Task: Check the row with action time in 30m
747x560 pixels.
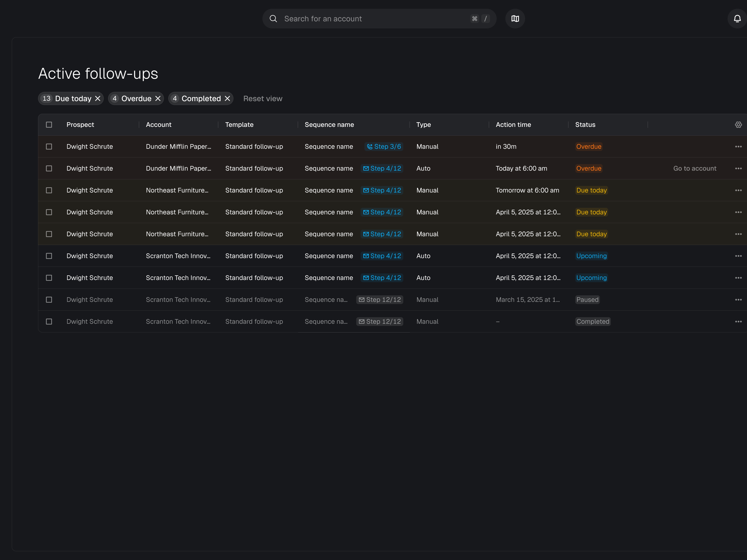Action: coord(49,147)
